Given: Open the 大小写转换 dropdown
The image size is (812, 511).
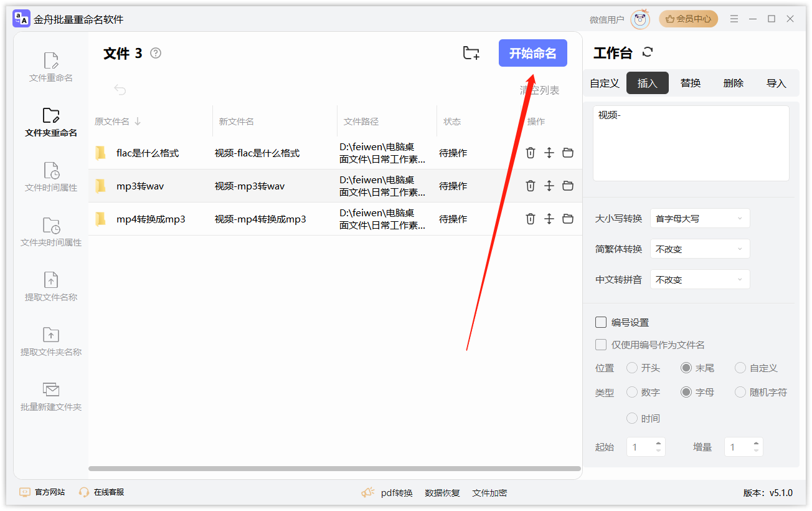Looking at the screenshot, I should [699, 218].
